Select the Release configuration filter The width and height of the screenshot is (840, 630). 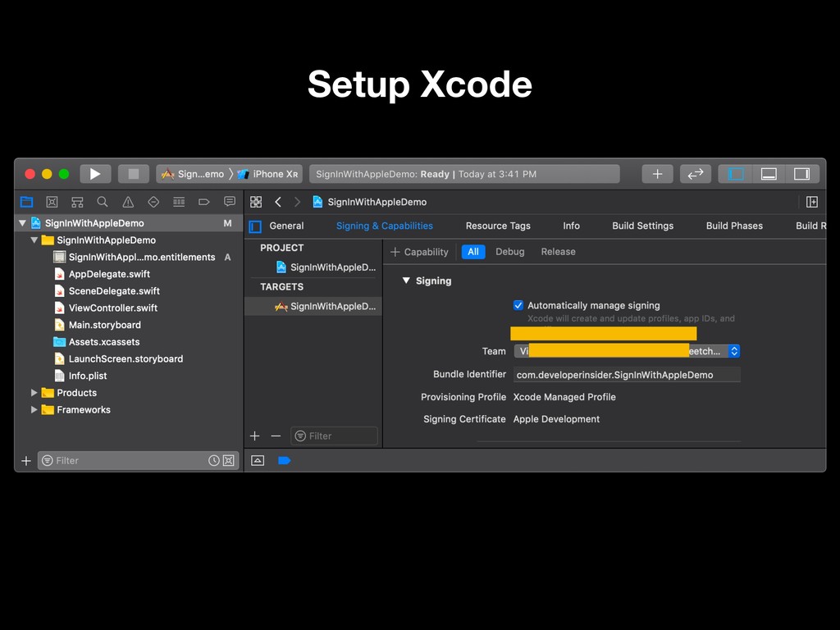[x=558, y=252]
